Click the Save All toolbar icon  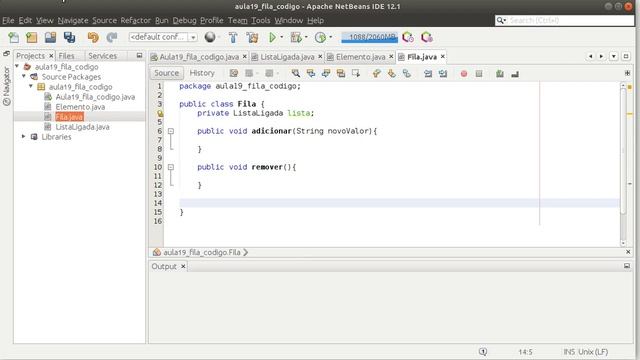tap(69, 38)
